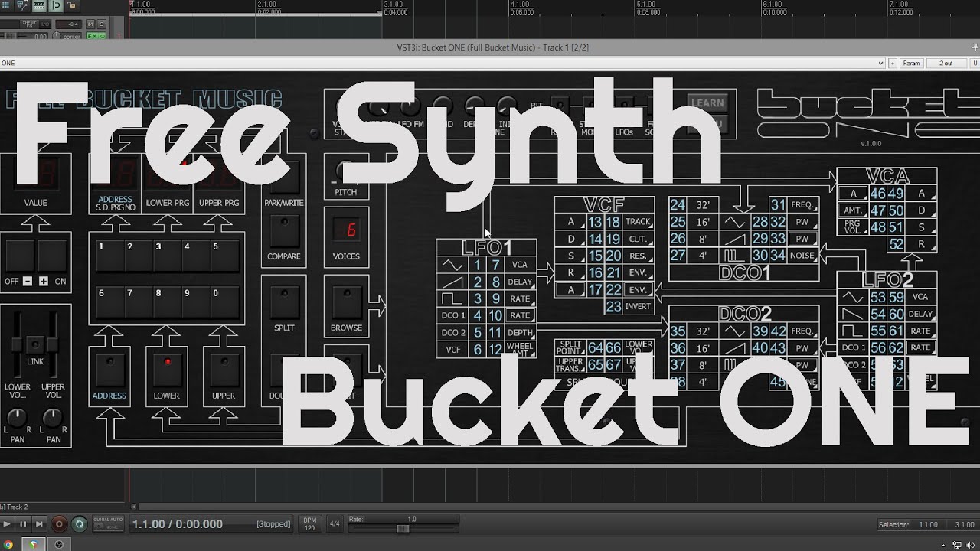Click the minus OFF value button
980x551 pixels.
click(x=21, y=257)
